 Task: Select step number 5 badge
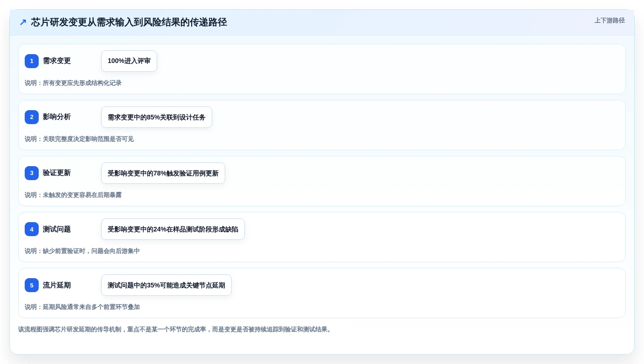32,285
